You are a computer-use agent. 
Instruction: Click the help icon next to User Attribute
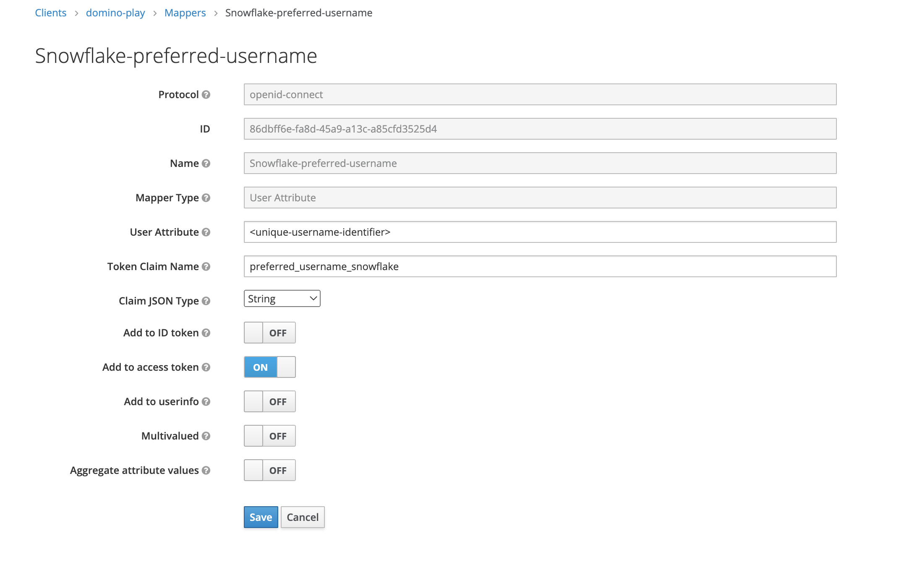206,232
